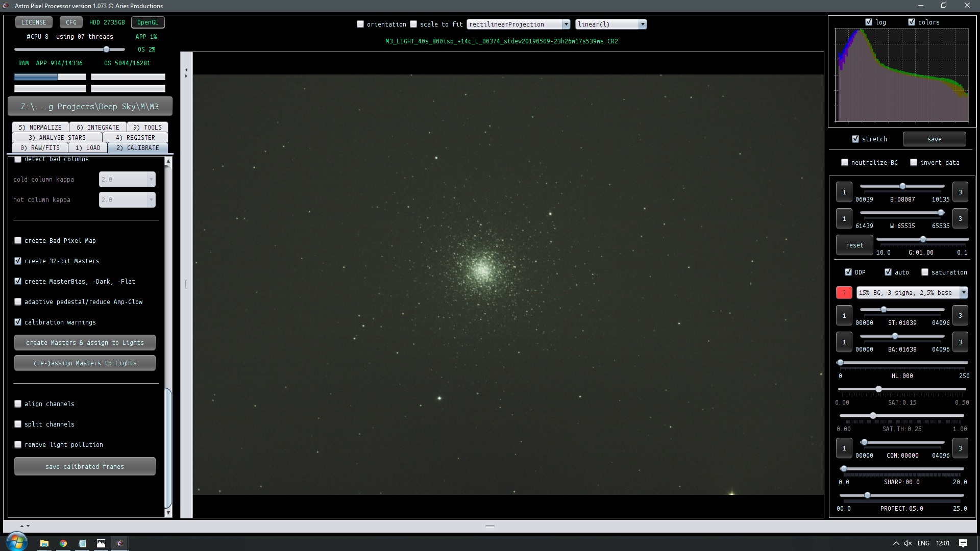The height and width of the screenshot is (551, 980).
Task: Open the 15% BG, 3 sigma preset dropdown
Action: [912, 292]
